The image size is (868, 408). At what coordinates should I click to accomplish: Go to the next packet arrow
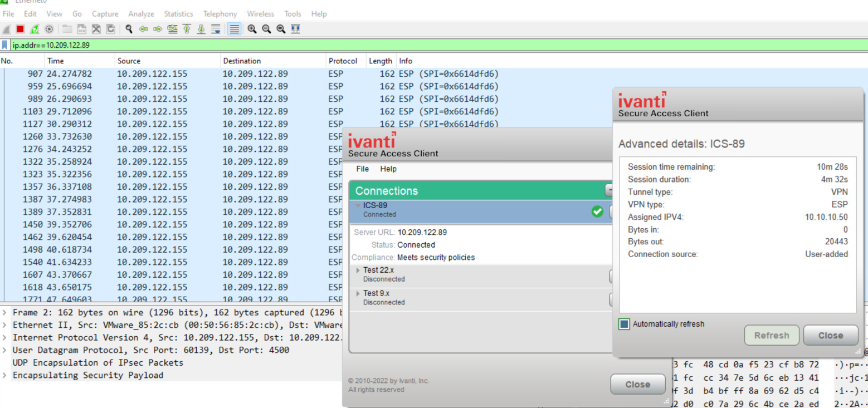click(158, 30)
